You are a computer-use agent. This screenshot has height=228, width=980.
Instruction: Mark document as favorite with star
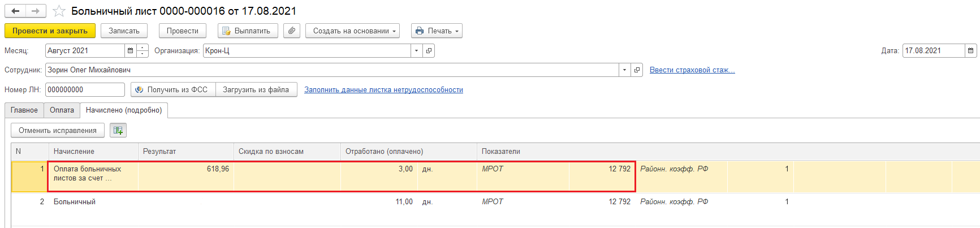click(x=59, y=11)
